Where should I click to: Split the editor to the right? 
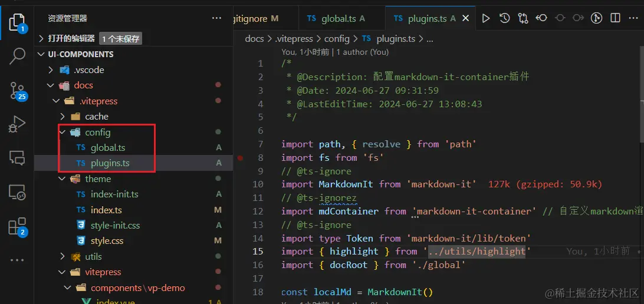(615, 18)
